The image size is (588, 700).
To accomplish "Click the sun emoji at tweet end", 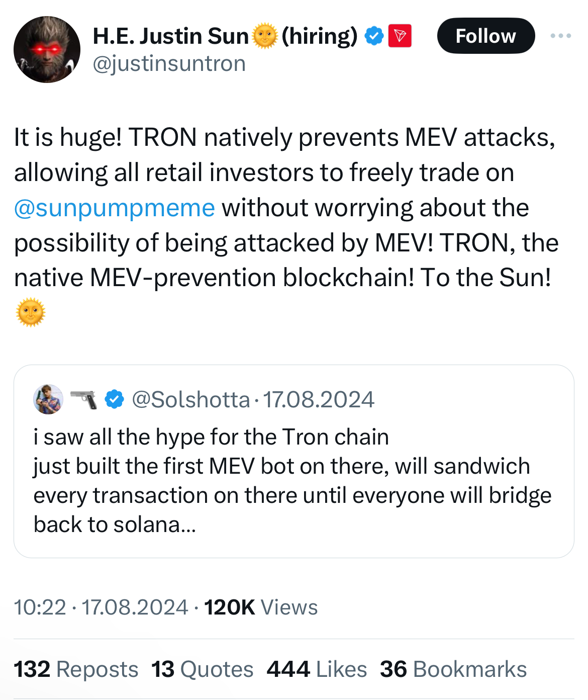I will click(31, 312).
